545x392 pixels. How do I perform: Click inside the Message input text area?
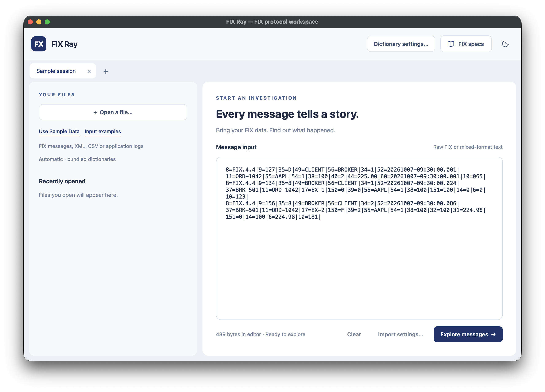[359, 238]
